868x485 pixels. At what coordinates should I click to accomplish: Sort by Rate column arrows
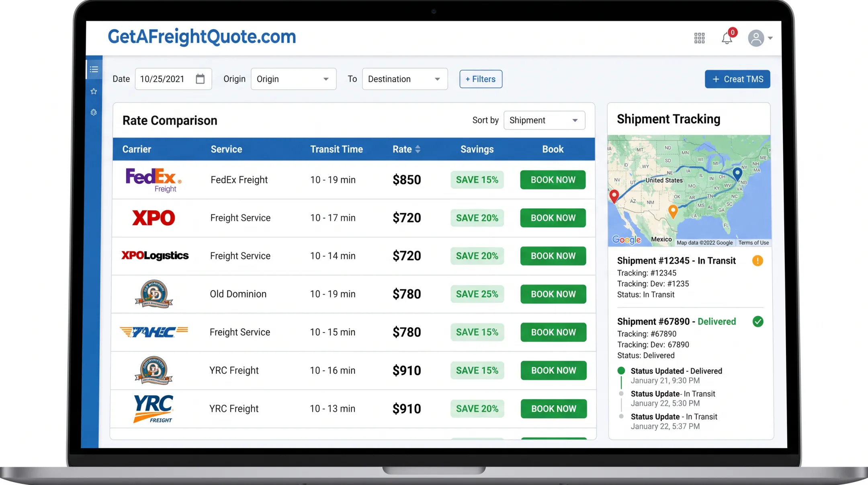click(x=418, y=149)
